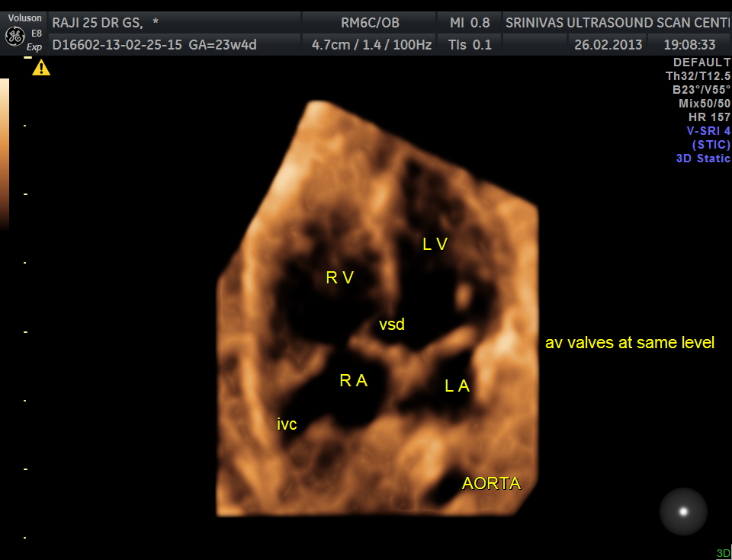Select the '3D Static' mode label

tap(703, 158)
